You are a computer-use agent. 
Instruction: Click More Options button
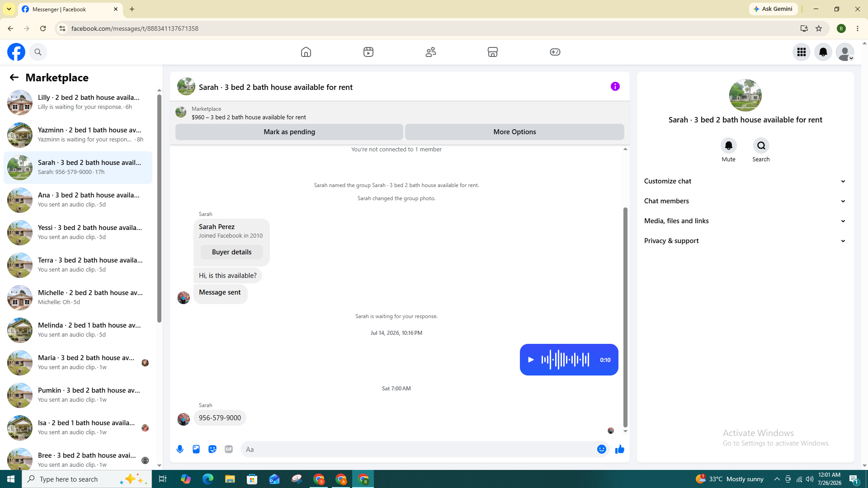tap(514, 132)
